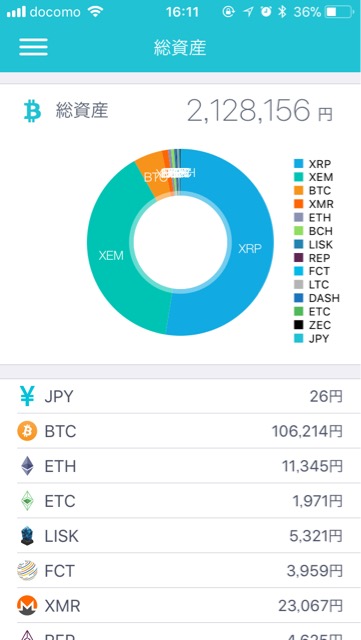
Task: Open the hamburger menu
Action: click(x=33, y=47)
